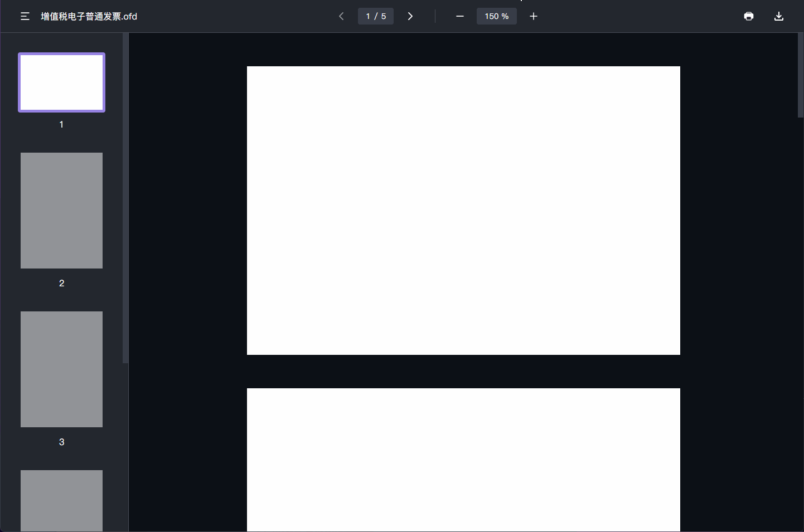
Task: Click the file name 增值税电子普通发票.ofd
Action: (89, 17)
